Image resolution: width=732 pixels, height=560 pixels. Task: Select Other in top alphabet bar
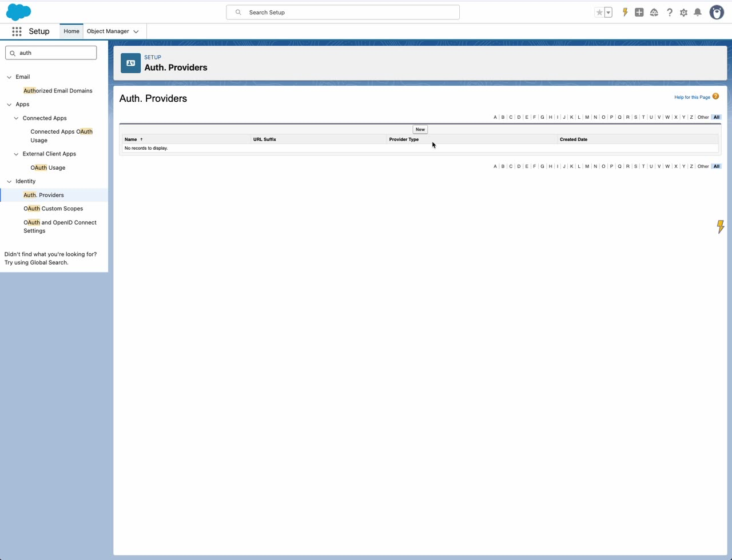(703, 117)
